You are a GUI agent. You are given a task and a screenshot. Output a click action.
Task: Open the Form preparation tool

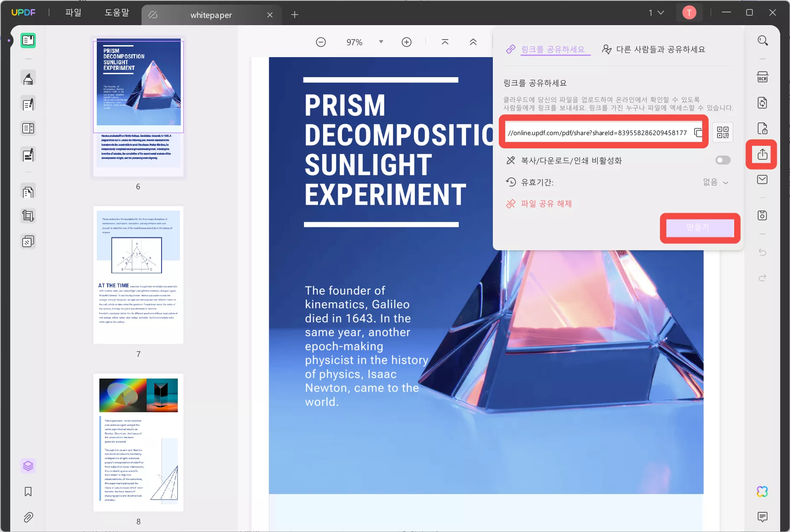(28, 128)
